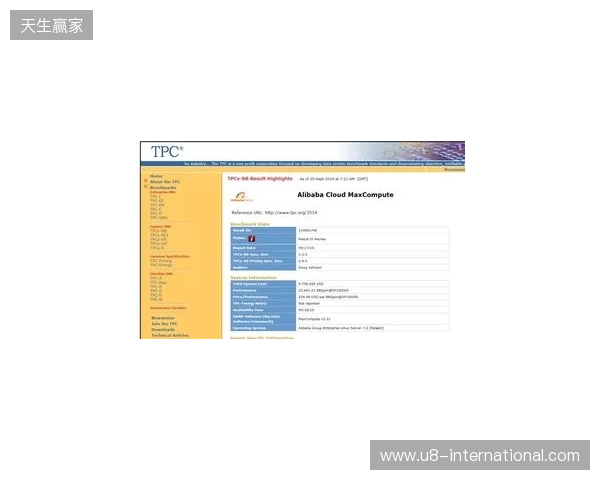The image size is (600, 480).
Task: Expand the Benchmarks section marker
Action: [x=145, y=187]
